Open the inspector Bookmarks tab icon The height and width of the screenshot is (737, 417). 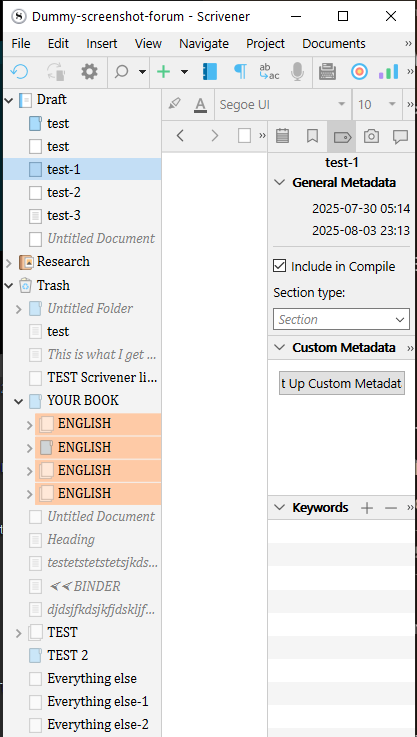point(312,136)
